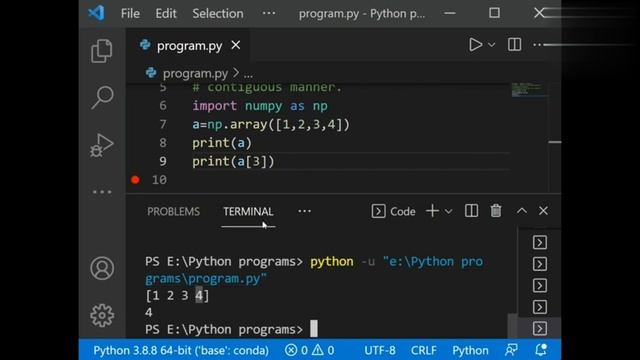Open editor More Actions ellipsis
This screenshot has height=360, width=640.
click(537, 44)
